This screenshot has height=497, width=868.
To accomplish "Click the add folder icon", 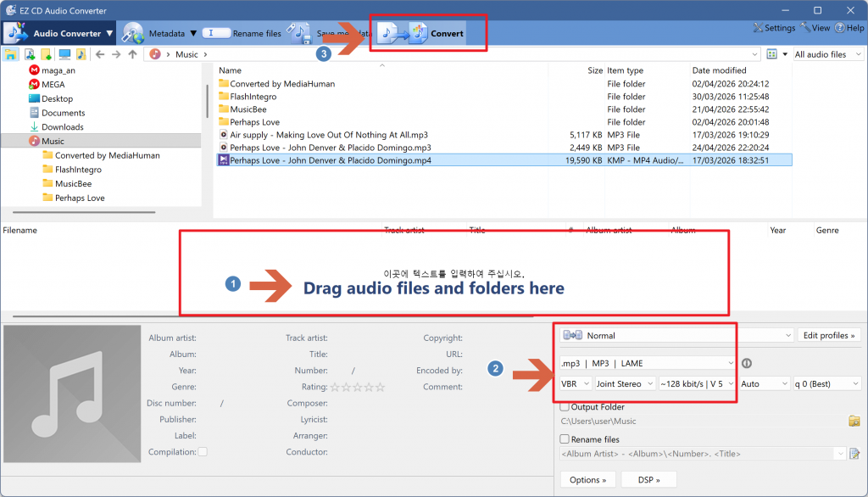I will 47,54.
